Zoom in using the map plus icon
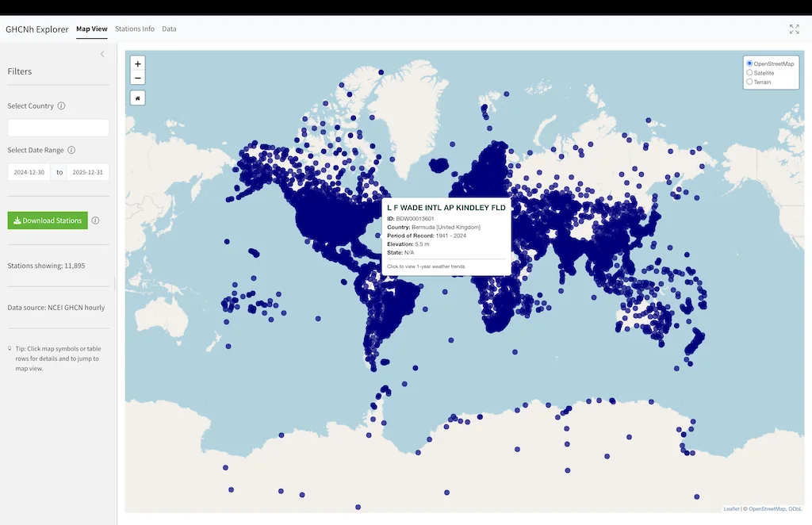This screenshot has height=525, width=812. [138, 63]
